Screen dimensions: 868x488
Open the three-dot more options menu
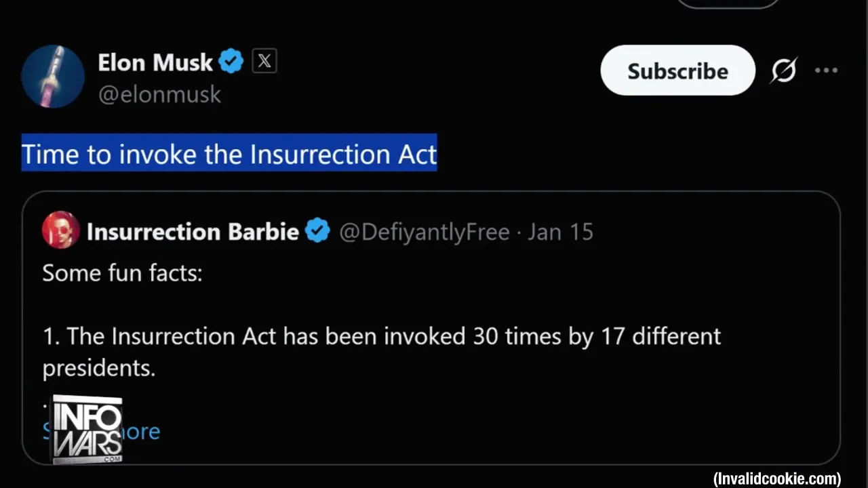[x=826, y=70]
